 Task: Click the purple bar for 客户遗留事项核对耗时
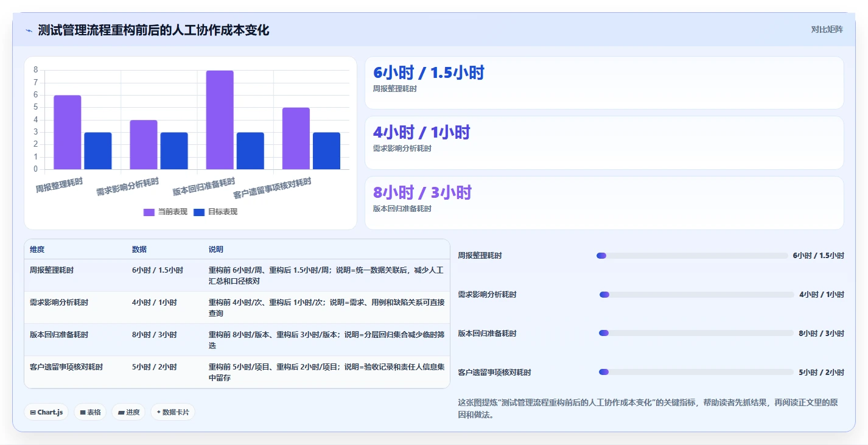coord(296,138)
